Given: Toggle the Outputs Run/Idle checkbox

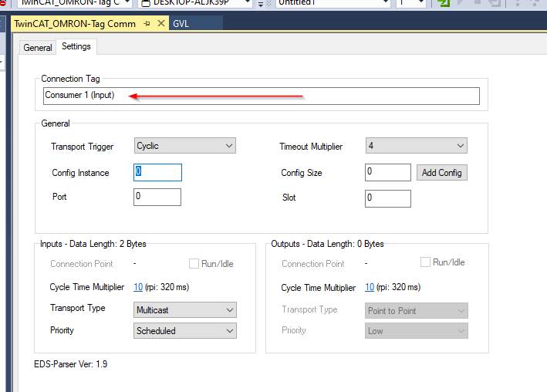Looking at the screenshot, I should coord(425,262).
